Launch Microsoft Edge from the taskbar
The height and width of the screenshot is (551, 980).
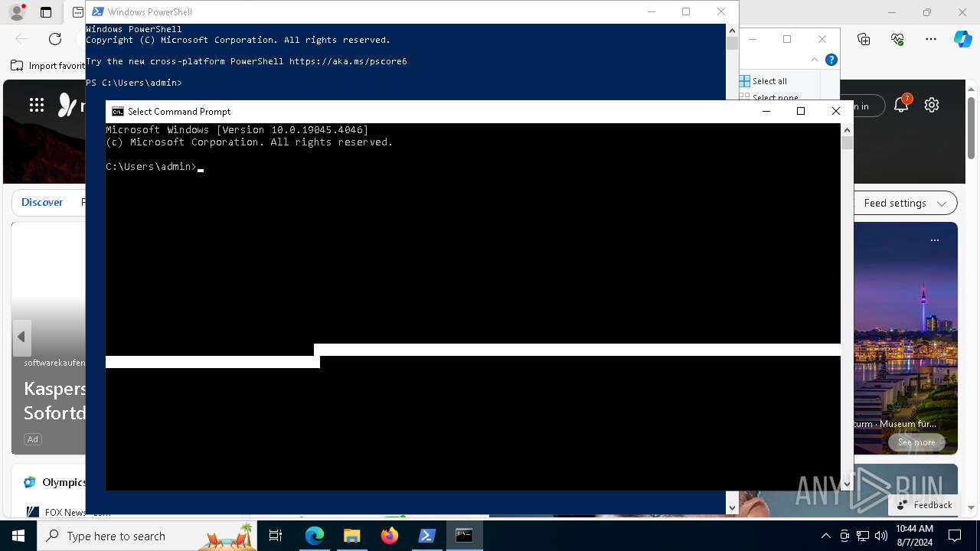click(x=315, y=536)
